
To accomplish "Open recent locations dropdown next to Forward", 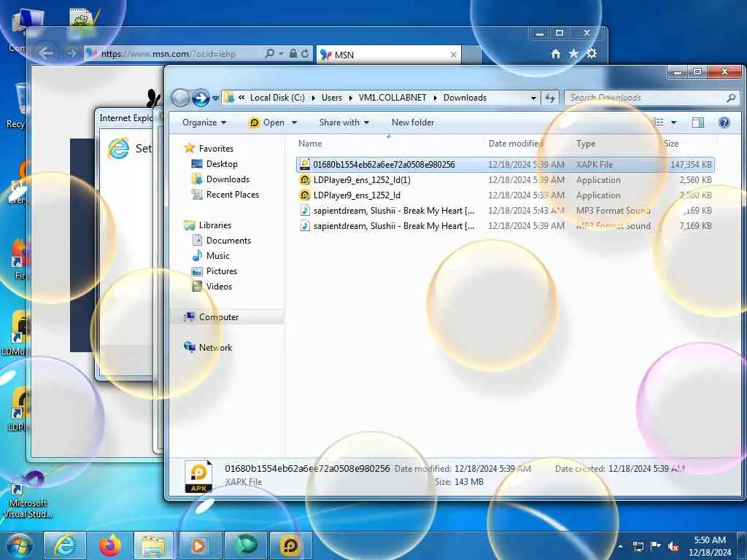I will (215, 98).
